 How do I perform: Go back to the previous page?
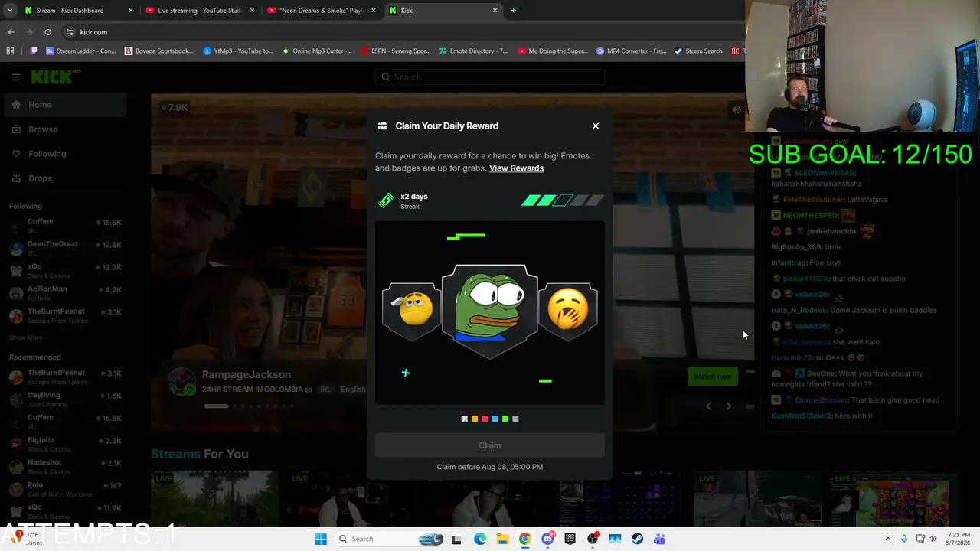click(x=11, y=32)
